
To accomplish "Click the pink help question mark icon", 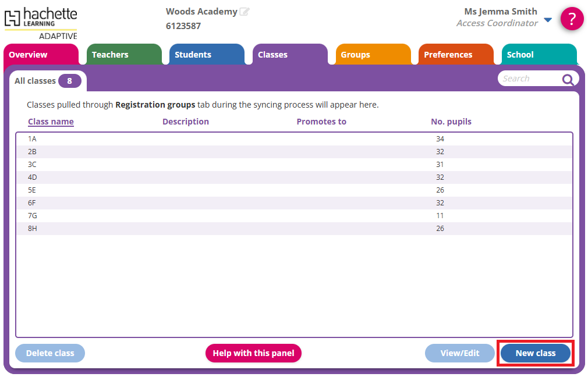I will (x=572, y=19).
